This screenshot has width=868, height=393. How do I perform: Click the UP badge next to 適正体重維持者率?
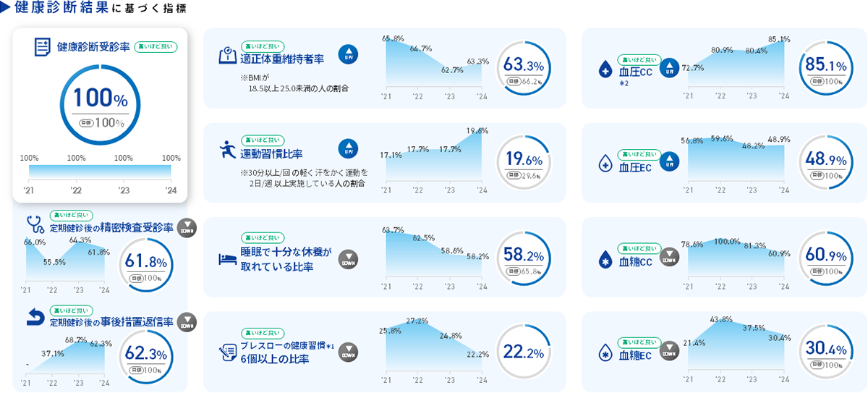click(348, 53)
